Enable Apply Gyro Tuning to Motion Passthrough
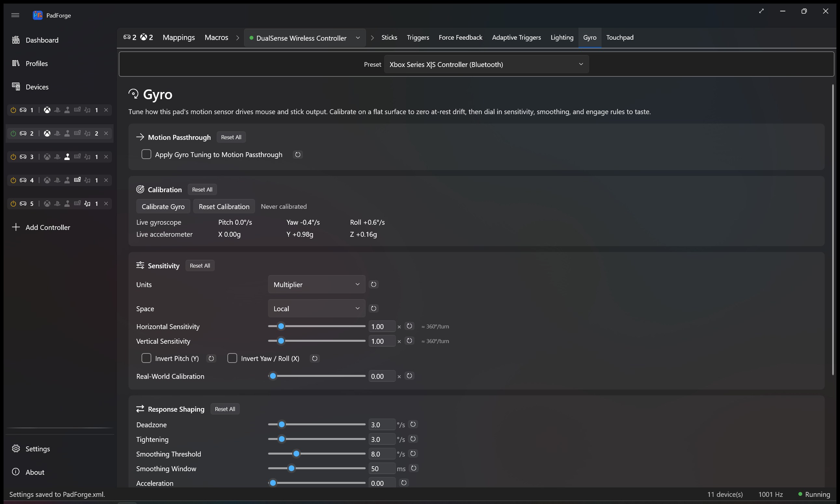Viewport: 840px width, 504px height. pyautogui.click(x=146, y=154)
